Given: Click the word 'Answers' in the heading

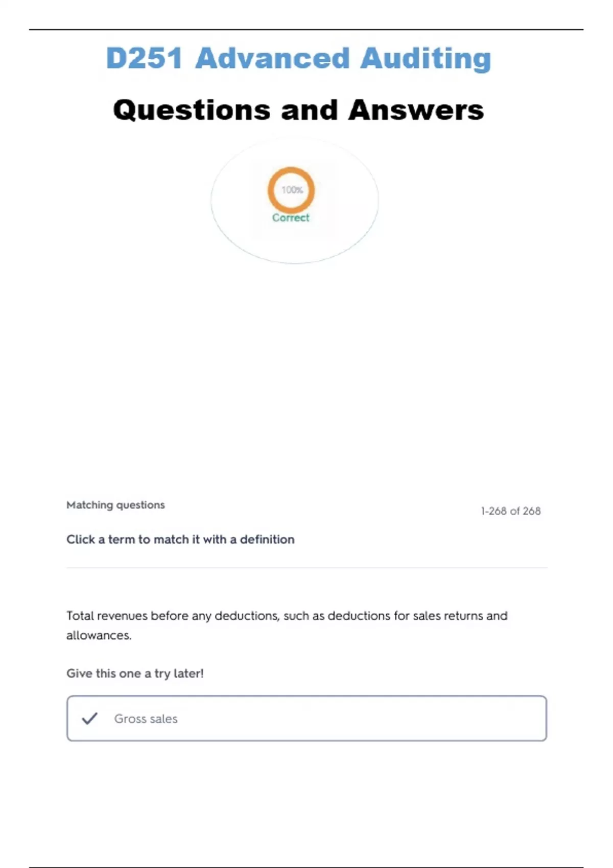Looking at the screenshot, I should (x=416, y=110).
